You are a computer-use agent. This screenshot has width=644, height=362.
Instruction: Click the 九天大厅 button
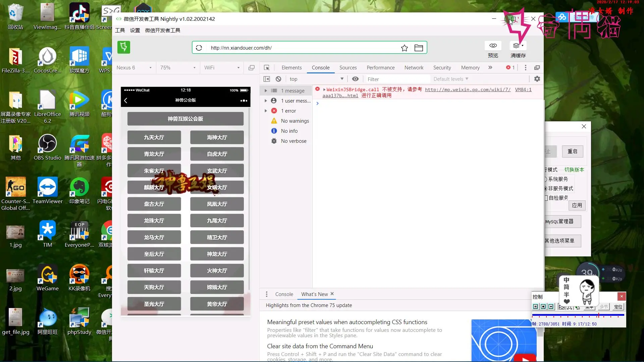coord(154,137)
